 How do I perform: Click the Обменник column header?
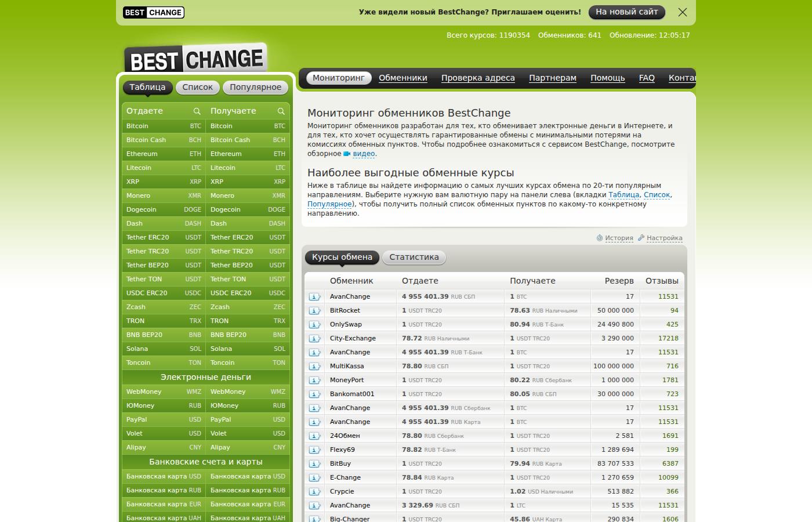(x=351, y=281)
